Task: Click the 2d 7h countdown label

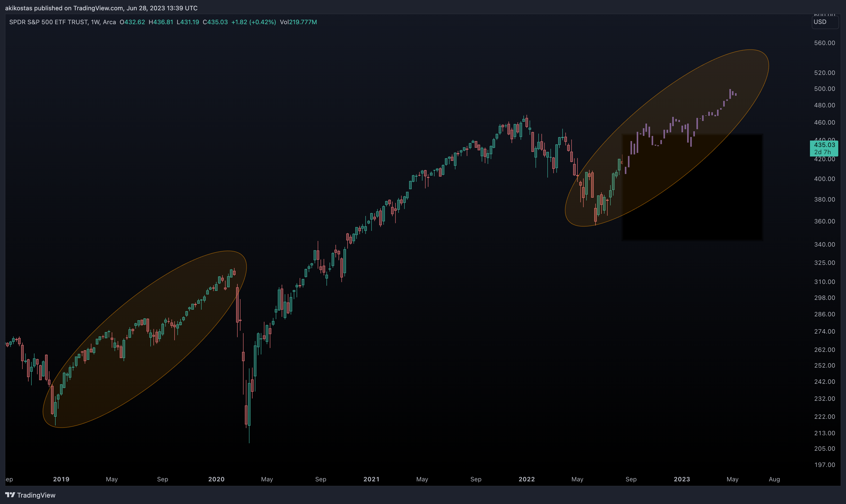Action: (823, 152)
